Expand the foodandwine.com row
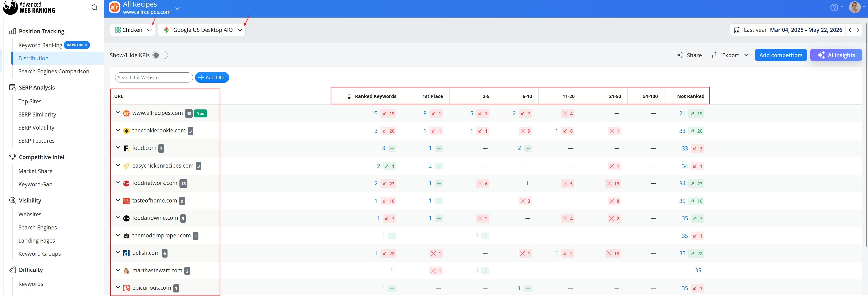This screenshot has height=296, width=868. click(x=118, y=218)
